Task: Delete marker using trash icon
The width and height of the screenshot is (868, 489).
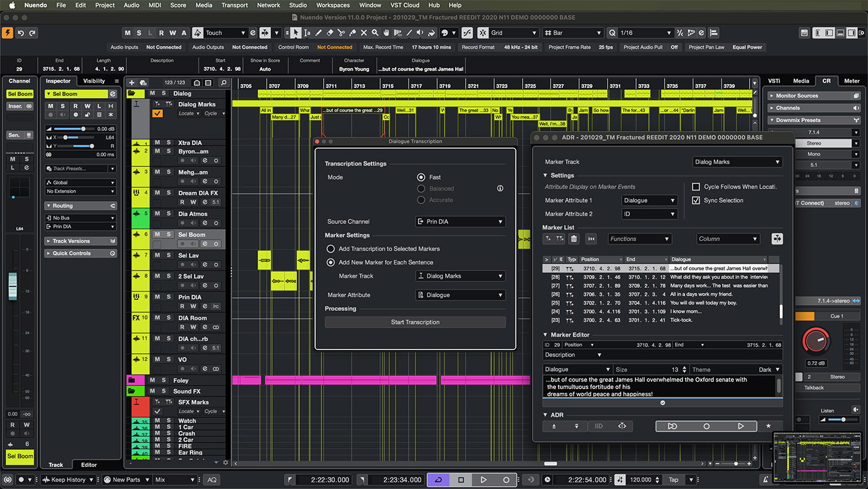Action: pyautogui.click(x=573, y=239)
